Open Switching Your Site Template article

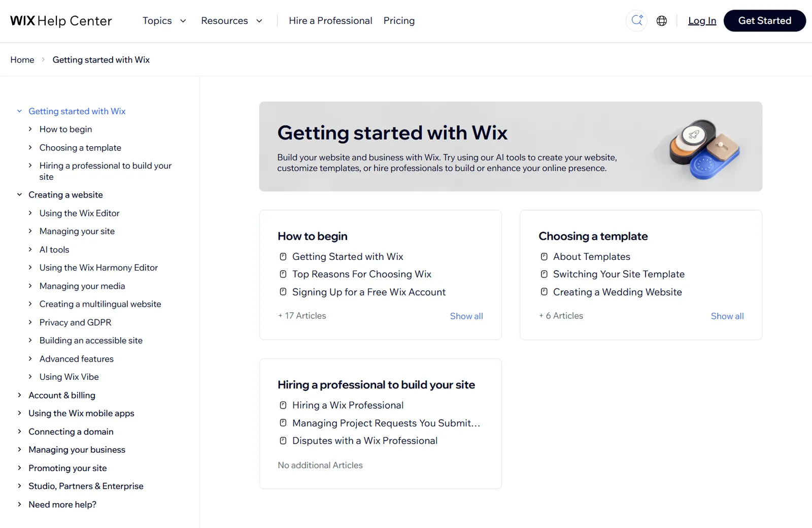click(x=619, y=274)
